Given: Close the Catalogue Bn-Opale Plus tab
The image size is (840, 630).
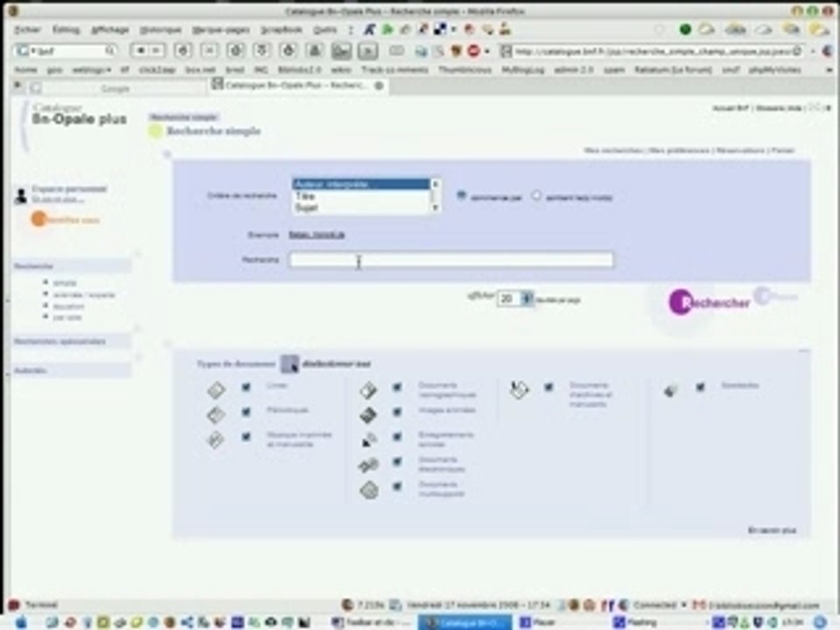Looking at the screenshot, I should pyautogui.click(x=379, y=86).
